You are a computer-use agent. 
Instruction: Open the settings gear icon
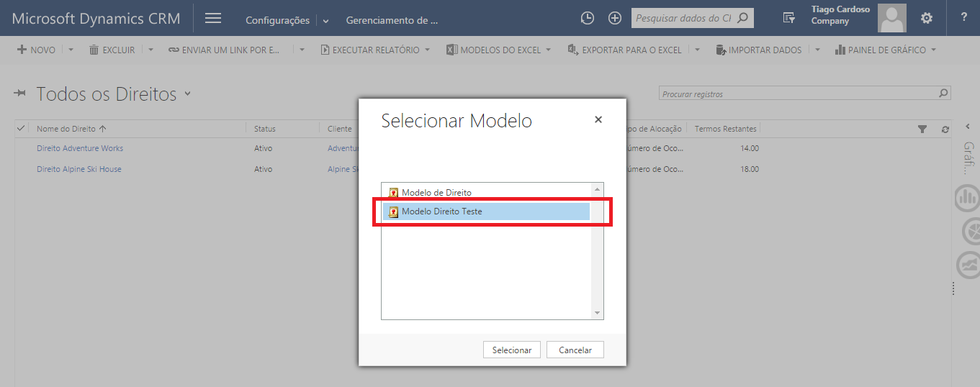pyautogui.click(x=927, y=19)
